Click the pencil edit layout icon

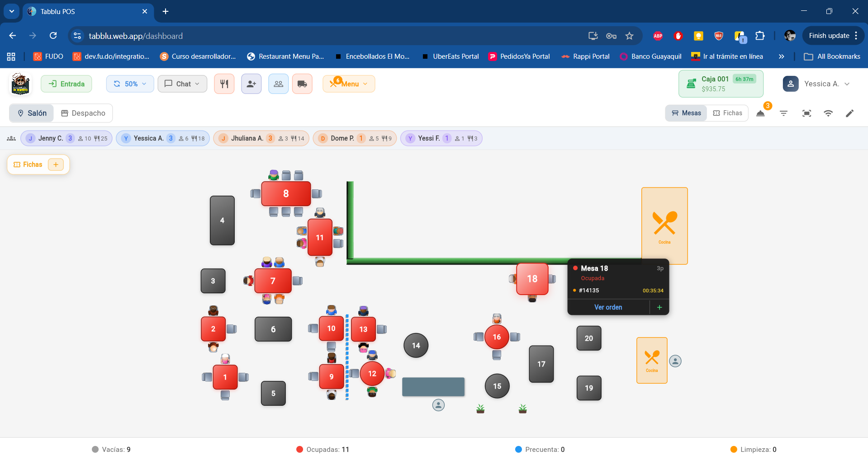coord(849,113)
